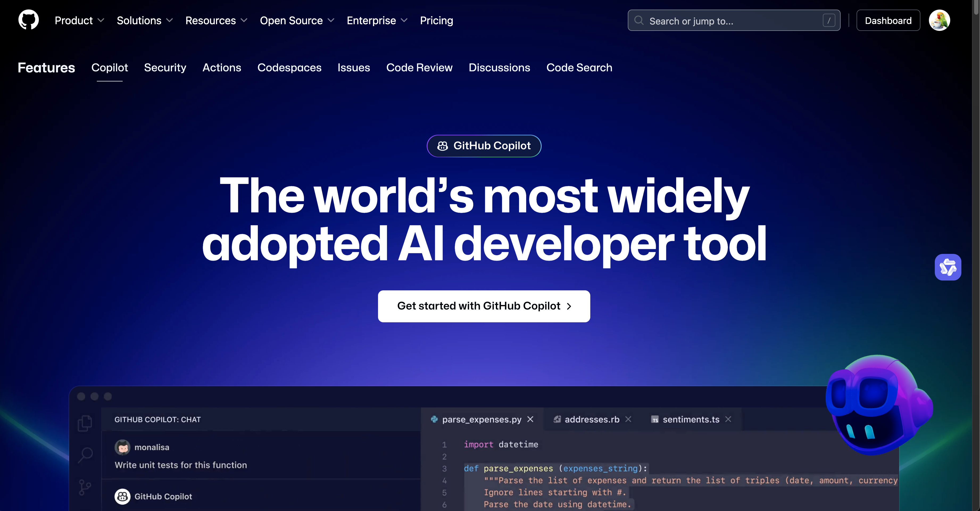Click the GitHub Copilot pill badge

coord(484,146)
